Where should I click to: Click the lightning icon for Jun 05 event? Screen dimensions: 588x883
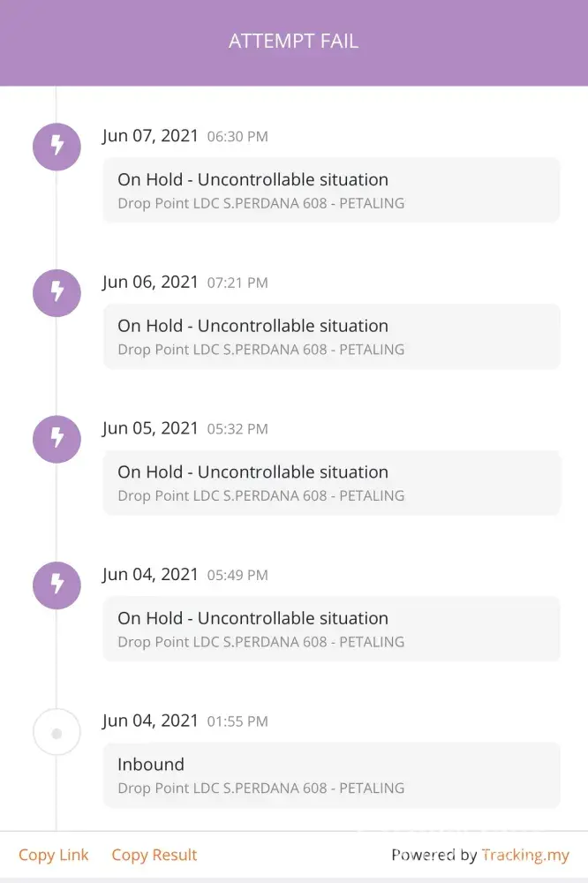pos(57,438)
